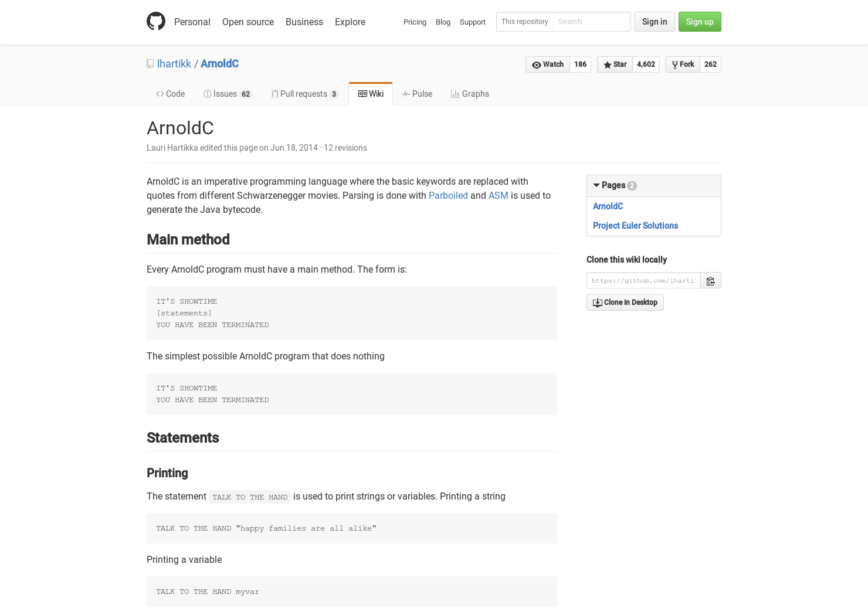Click the bar chart icon on the Graphs tab
Screen dimensions: 868x608
(x=455, y=94)
